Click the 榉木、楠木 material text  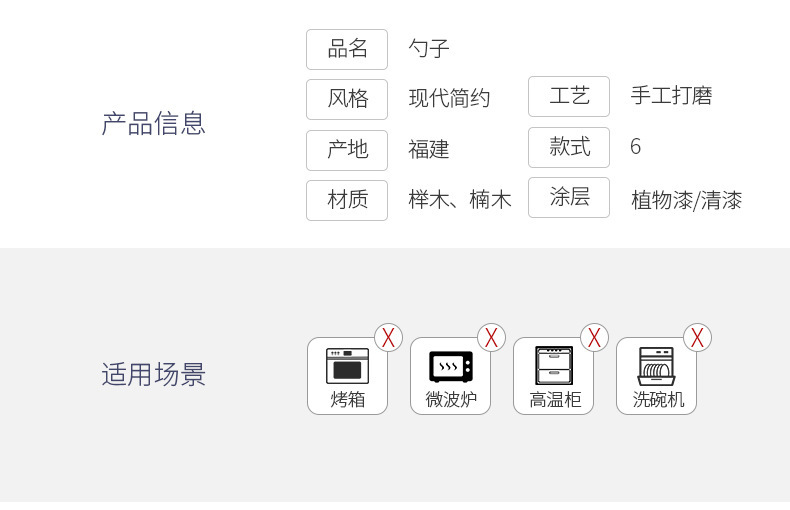click(x=460, y=200)
